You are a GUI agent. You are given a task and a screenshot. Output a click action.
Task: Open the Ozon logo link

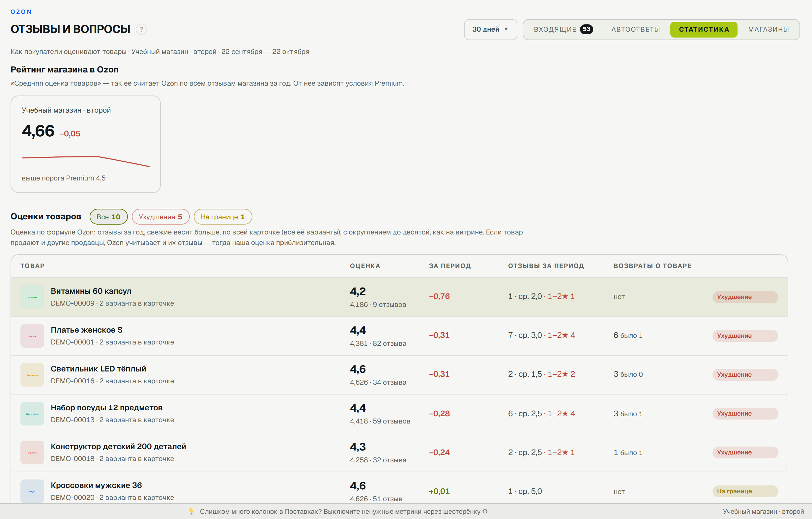(21, 12)
